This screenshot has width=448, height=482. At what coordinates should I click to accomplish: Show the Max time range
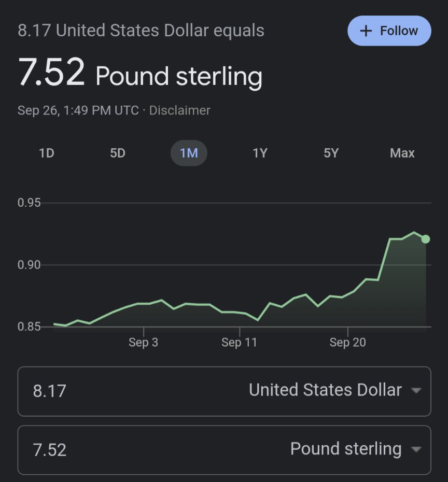402,153
